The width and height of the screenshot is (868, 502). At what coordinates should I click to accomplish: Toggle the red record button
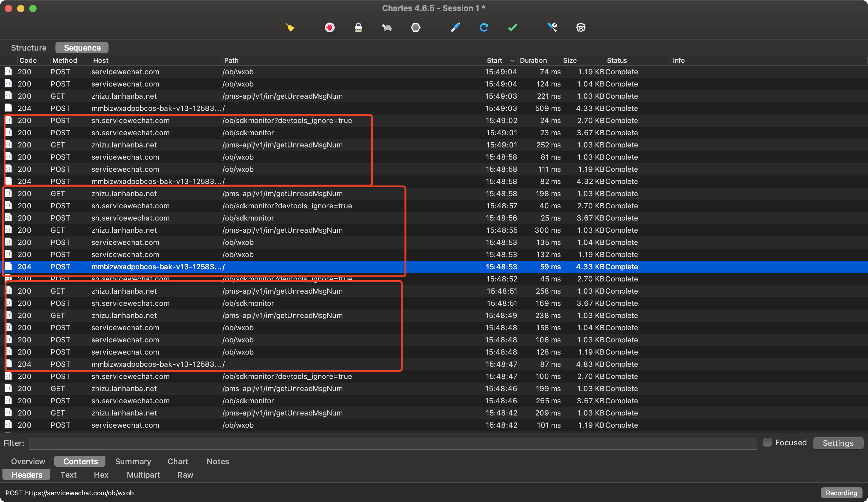[x=329, y=27]
